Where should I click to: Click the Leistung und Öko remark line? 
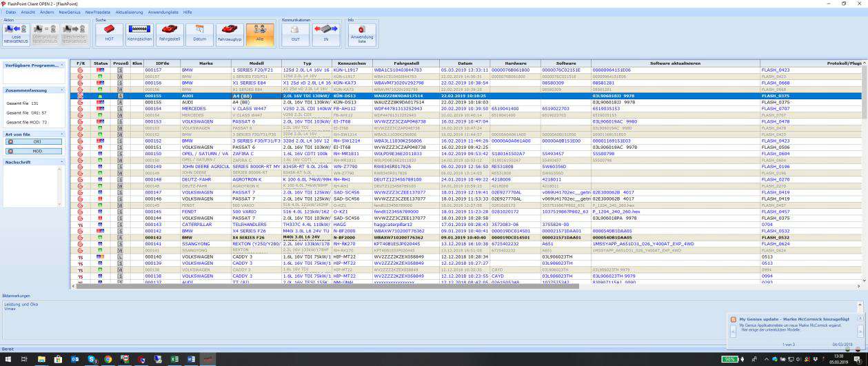[x=20, y=304]
